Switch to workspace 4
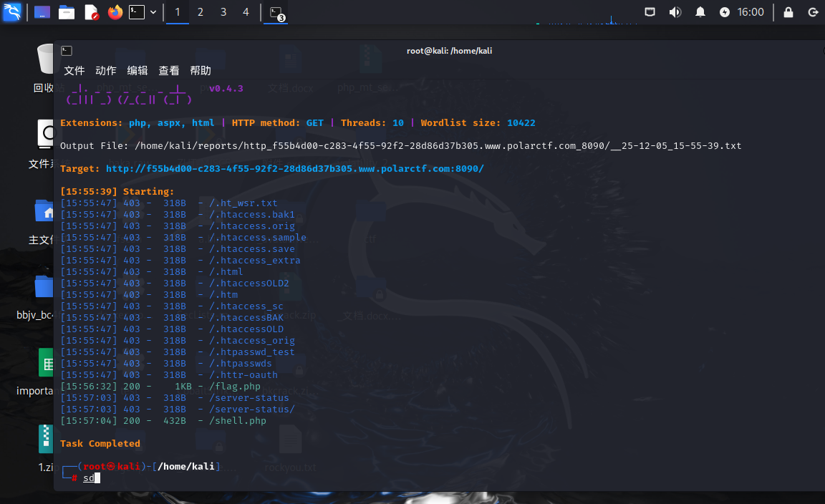Viewport: 825px width, 504px height. pos(246,11)
